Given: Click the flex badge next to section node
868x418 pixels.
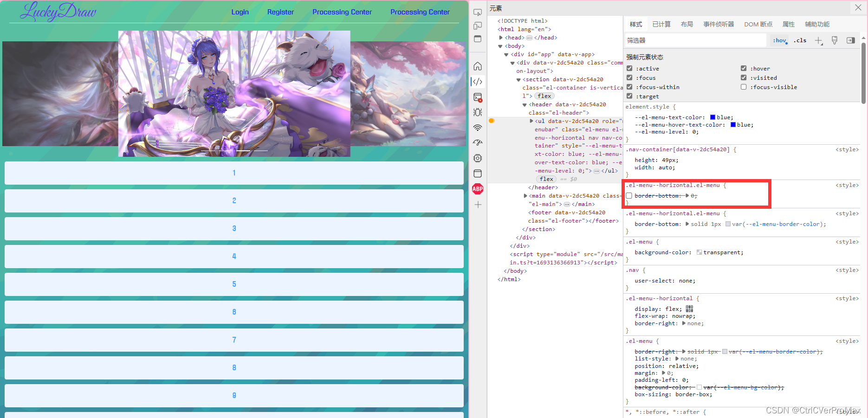Looking at the screenshot, I should [544, 96].
